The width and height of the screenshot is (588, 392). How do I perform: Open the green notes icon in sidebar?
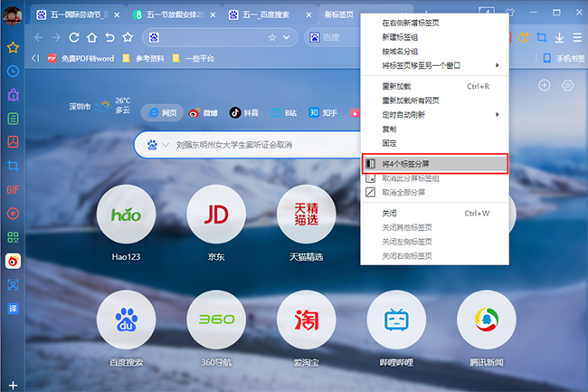13,119
